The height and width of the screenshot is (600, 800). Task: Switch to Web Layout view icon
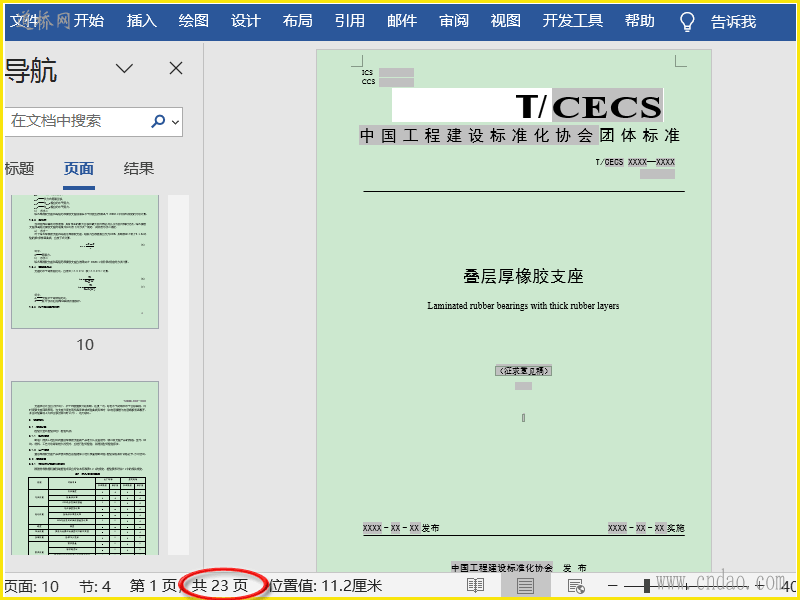[576, 586]
